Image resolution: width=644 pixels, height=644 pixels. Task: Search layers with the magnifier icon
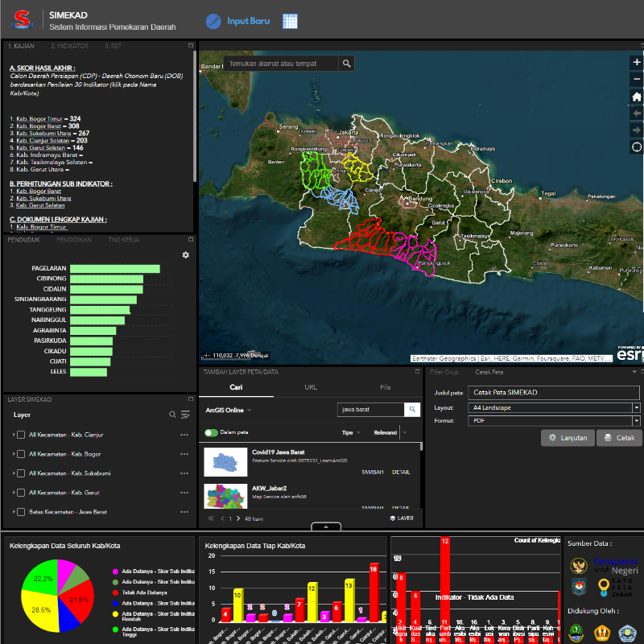coord(172,415)
